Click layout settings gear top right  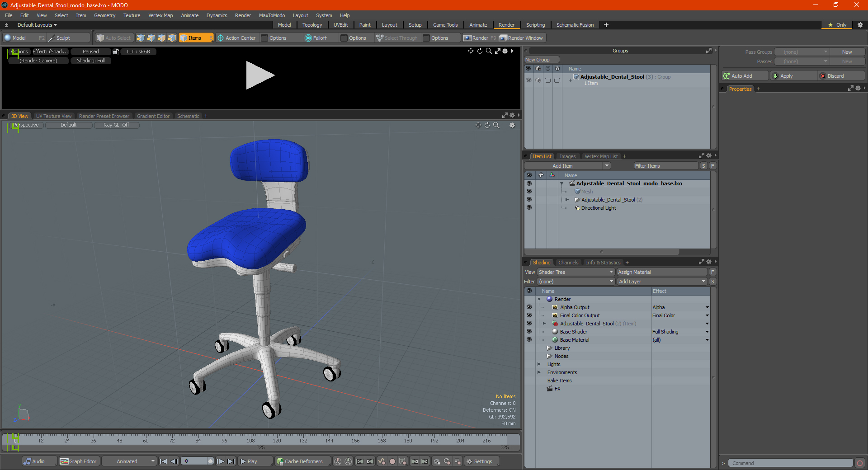click(860, 25)
